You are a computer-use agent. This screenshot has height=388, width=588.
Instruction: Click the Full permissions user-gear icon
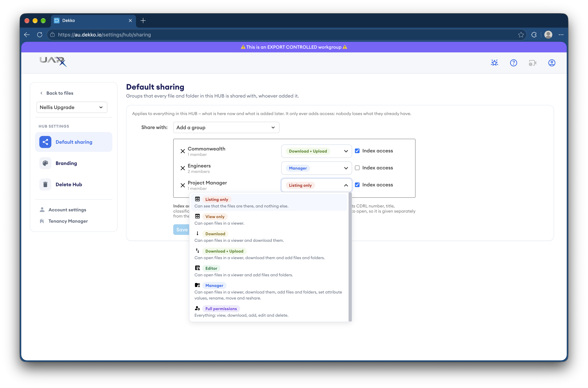[x=197, y=308]
